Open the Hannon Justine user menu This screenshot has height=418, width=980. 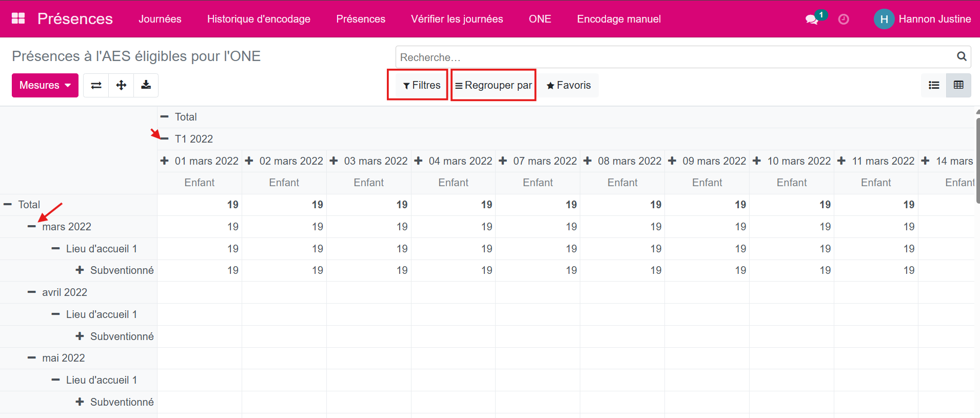click(x=923, y=19)
